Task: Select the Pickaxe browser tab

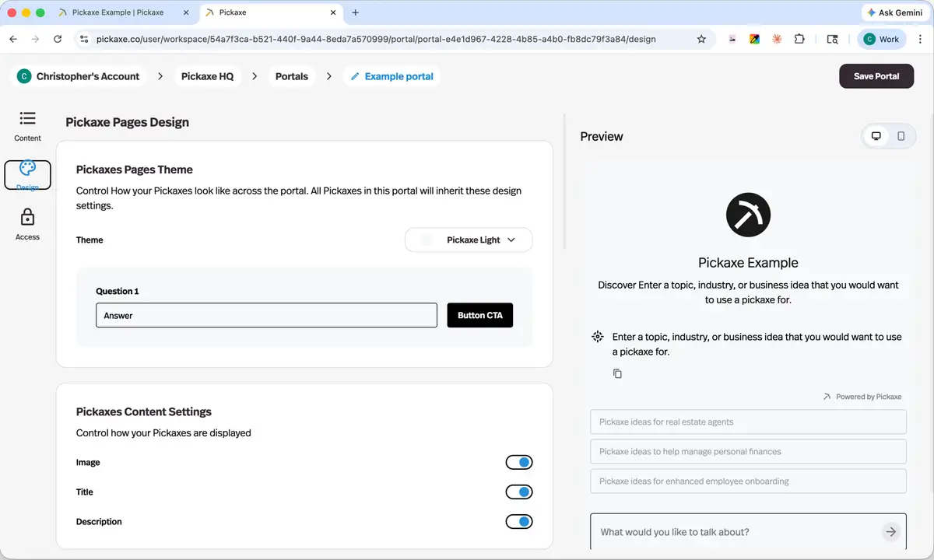Action: pos(271,12)
